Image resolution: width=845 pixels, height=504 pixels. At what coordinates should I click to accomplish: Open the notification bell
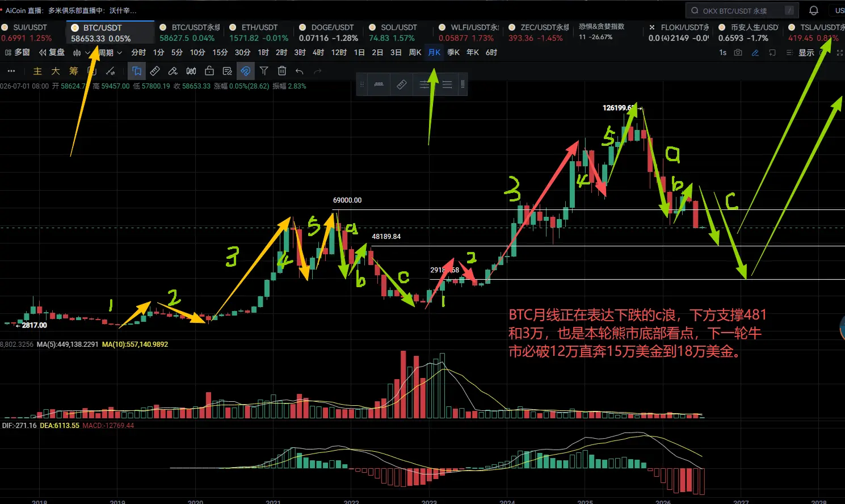[x=813, y=10]
